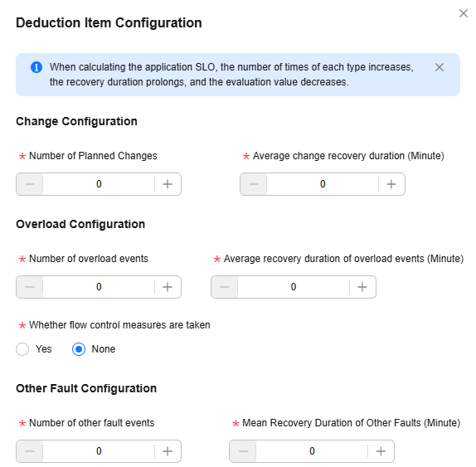Dismiss the blue SLO info banner
This screenshot has height=467, width=476.
pyautogui.click(x=440, y=67)
